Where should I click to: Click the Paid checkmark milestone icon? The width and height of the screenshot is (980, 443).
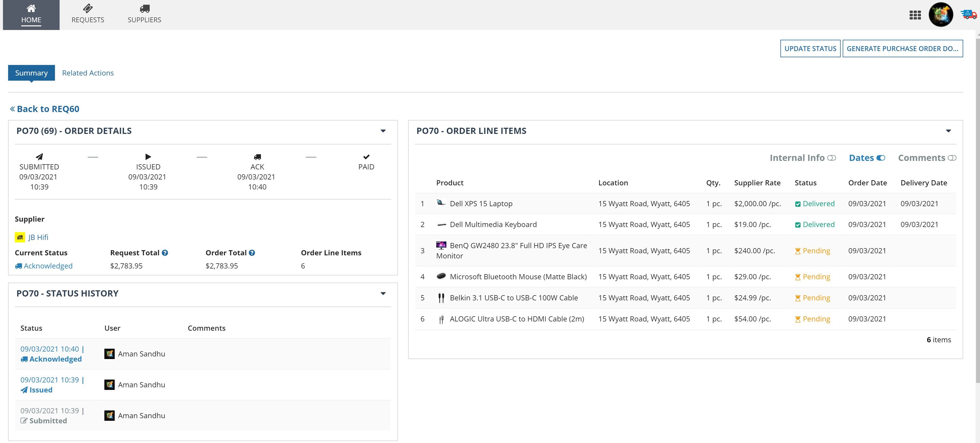(366, 156)
